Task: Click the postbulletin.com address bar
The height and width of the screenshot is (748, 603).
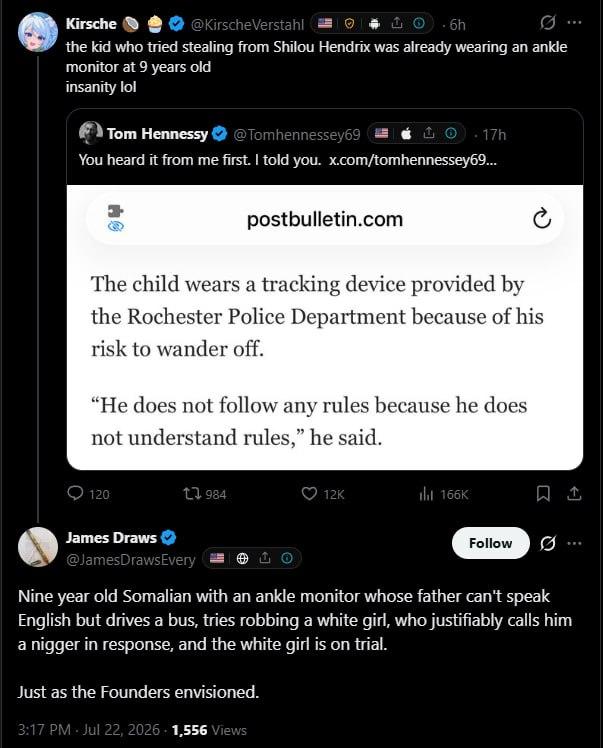Action: pos(325,219)
